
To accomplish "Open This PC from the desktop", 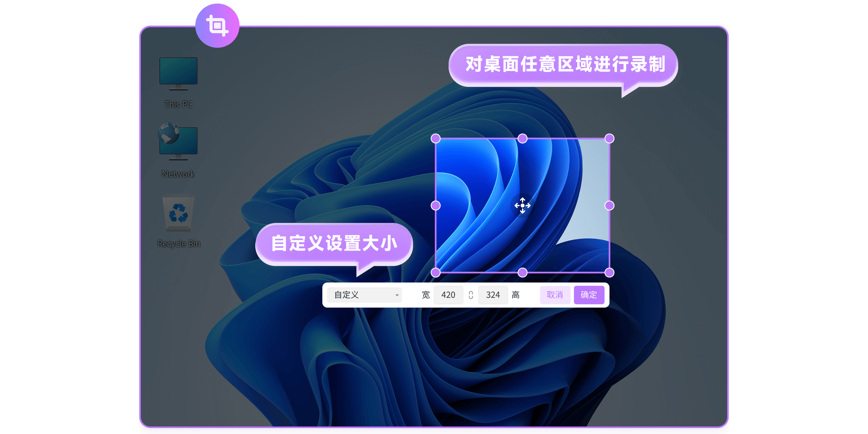I will 178,79.
